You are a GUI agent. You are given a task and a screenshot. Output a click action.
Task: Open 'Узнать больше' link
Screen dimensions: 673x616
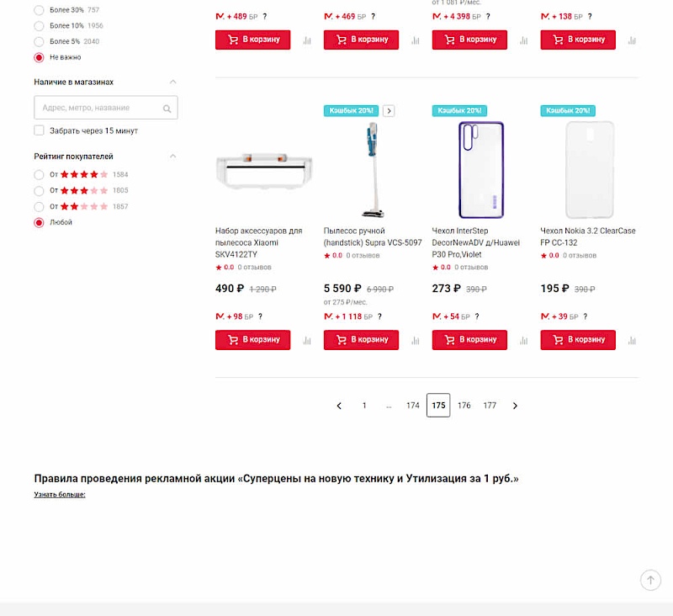pyautogui.click(x=60, y=495)
